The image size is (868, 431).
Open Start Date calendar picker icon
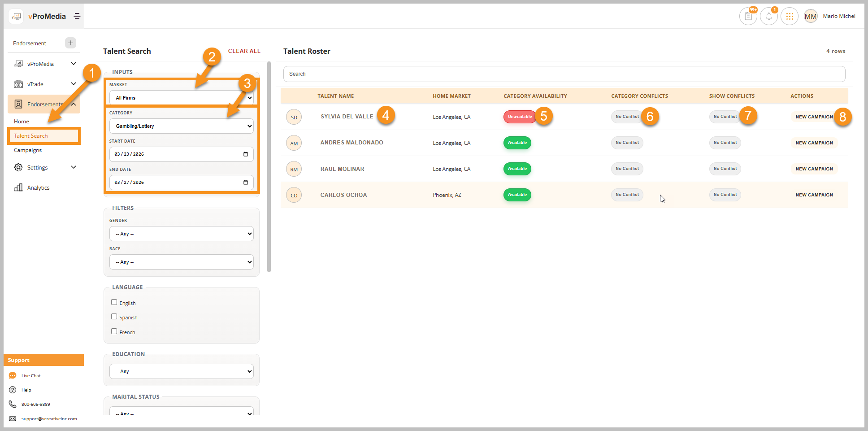[x=245, y=154]
